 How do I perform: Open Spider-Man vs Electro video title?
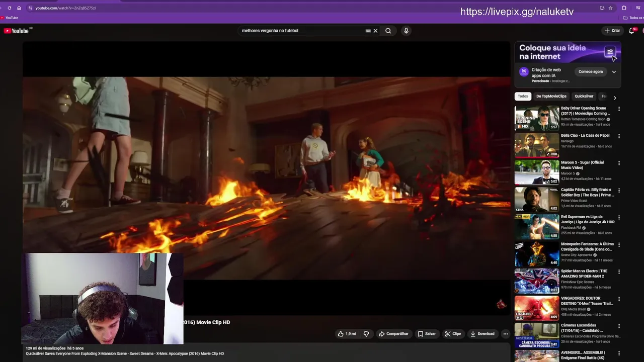tap(585, 274)
